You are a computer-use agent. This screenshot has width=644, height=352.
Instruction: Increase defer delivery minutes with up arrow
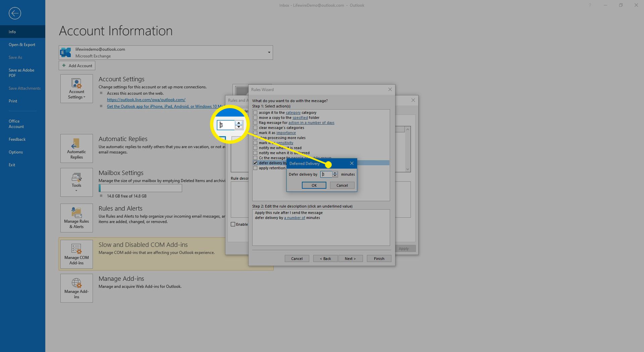[335, 173]
